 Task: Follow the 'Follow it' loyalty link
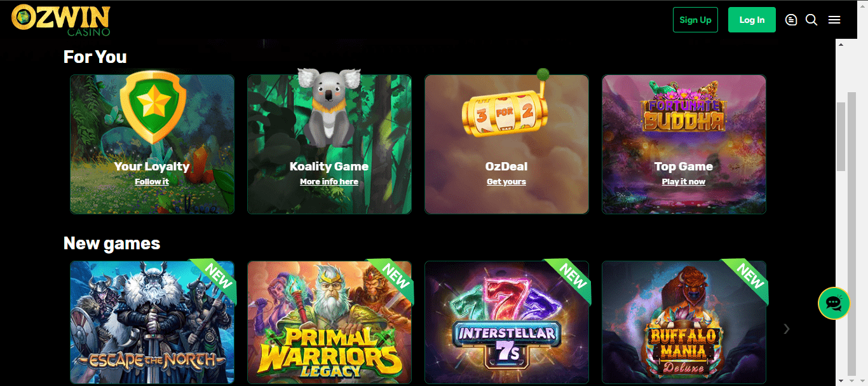[152, 182]
